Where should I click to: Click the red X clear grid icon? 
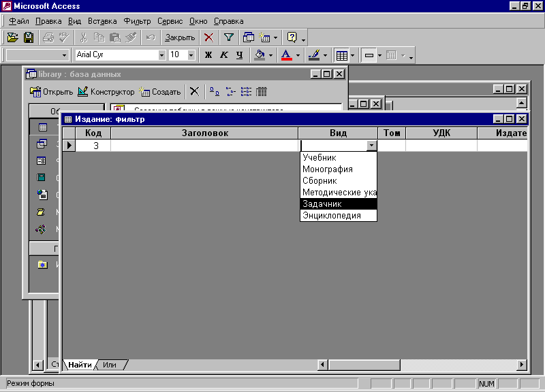tap(209, 37)
